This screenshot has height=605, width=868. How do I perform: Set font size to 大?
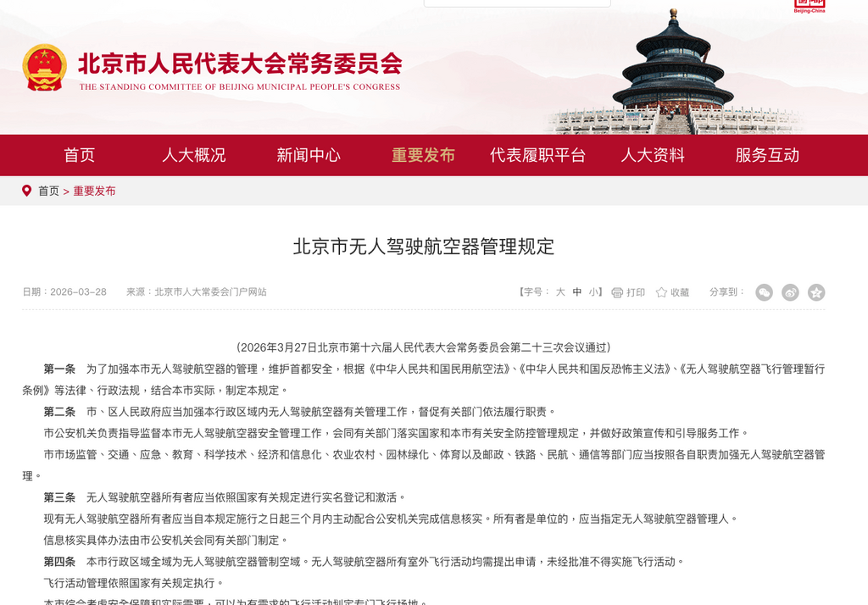click(560, 291)
